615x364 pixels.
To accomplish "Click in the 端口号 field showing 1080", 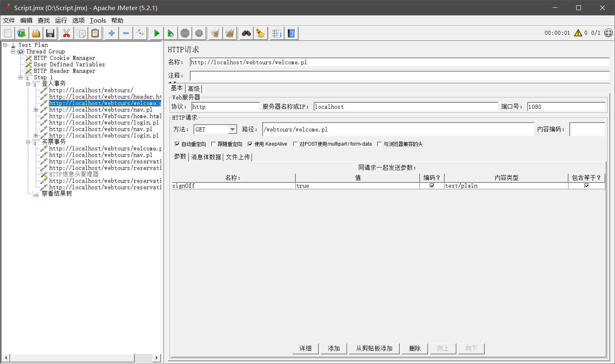I will [566, 107].
